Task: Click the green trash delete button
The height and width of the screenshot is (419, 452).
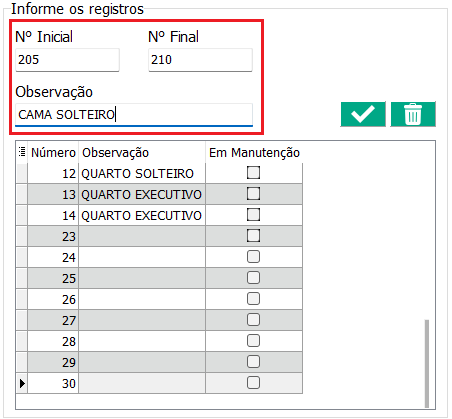Action: (x=413, y=114)
